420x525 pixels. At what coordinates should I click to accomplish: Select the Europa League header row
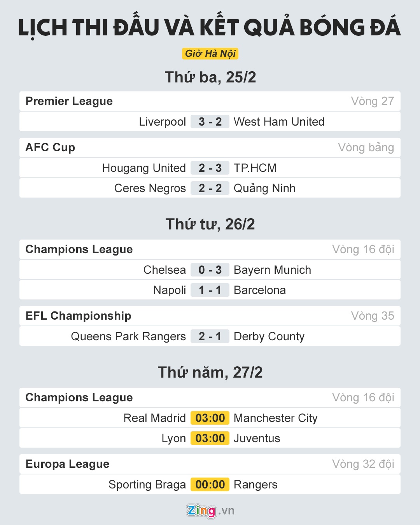coord(210,464)
